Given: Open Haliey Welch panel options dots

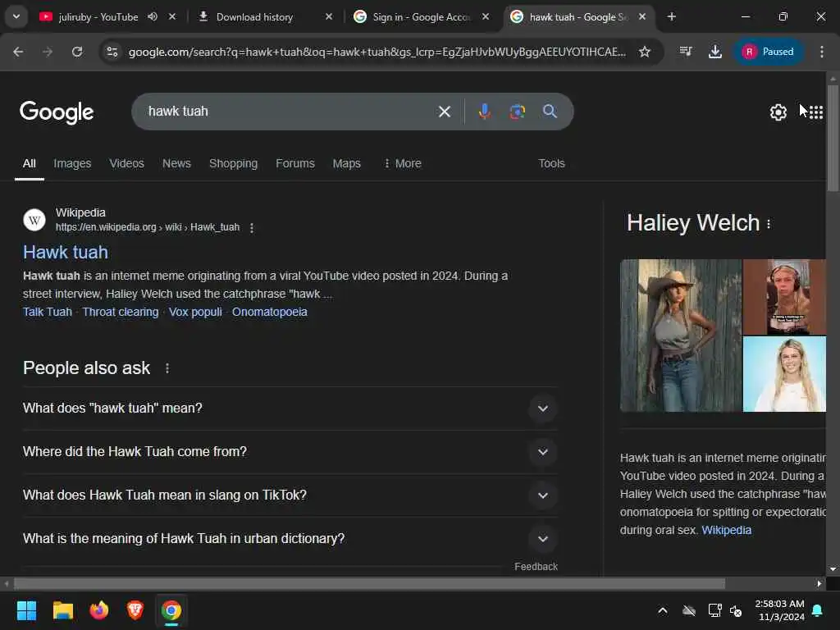Looking at the screenshot, I should pos(769,224).
